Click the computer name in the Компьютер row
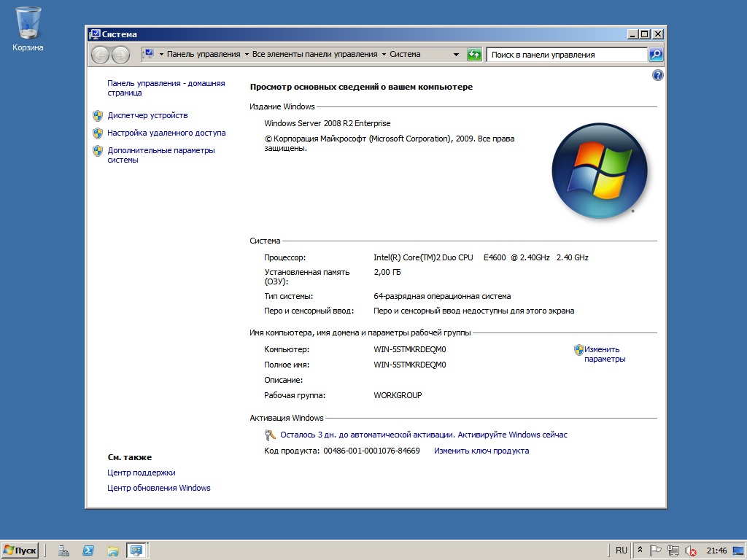 (410, 349)
